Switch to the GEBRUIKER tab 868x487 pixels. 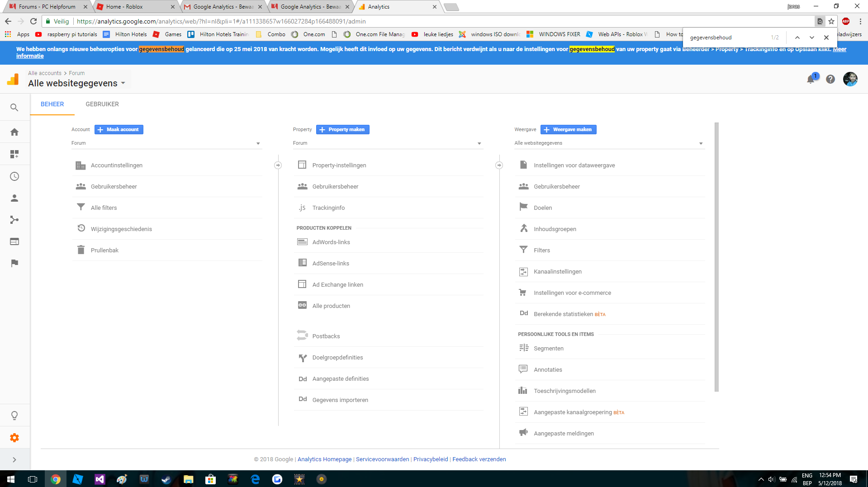pyautogui.click(x=102, y=104)
